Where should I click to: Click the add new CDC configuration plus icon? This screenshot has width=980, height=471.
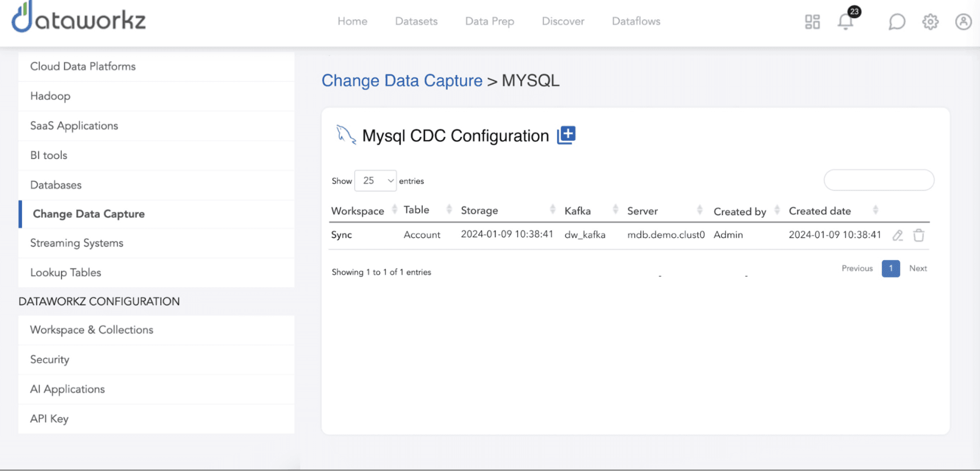pos(566,135)
